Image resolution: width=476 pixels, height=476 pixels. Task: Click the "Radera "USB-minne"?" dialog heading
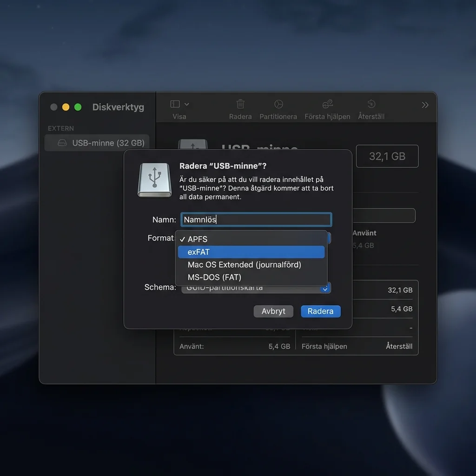223,166
